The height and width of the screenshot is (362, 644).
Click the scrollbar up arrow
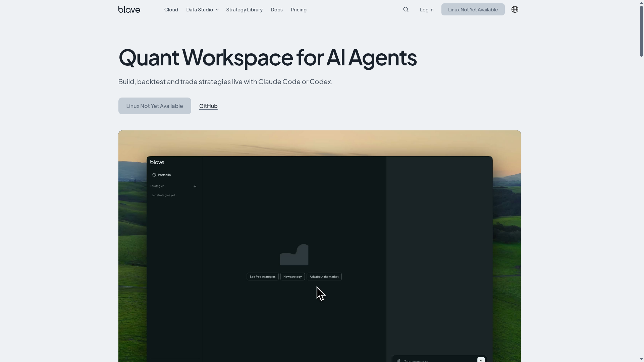coord(641,2)
